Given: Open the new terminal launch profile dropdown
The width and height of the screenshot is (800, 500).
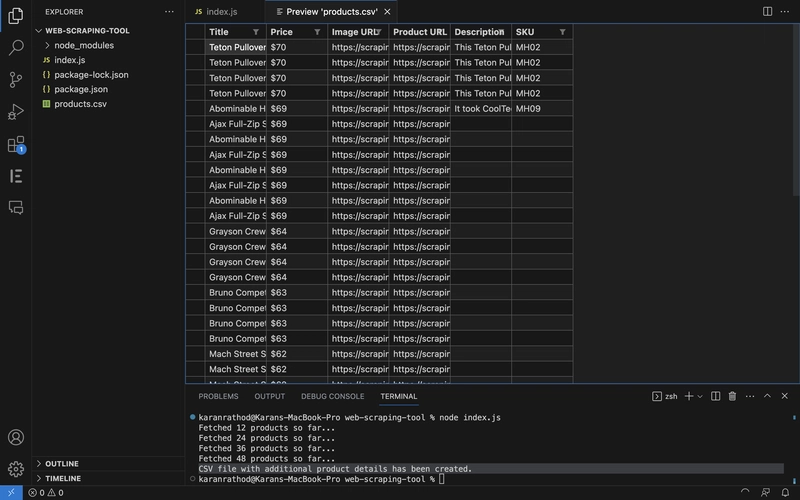Looking at the screenshot, I should coord(700,396).
